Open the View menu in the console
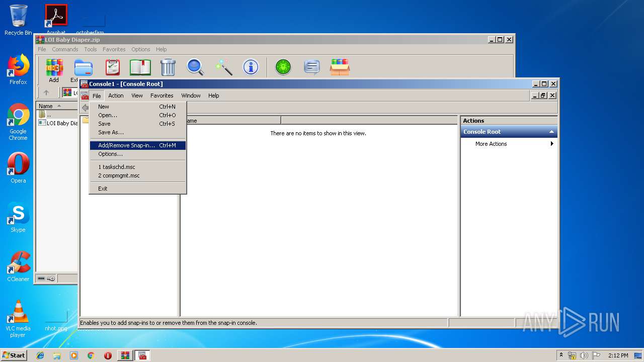This screenshot has height=362, width=644. [137, 96]
